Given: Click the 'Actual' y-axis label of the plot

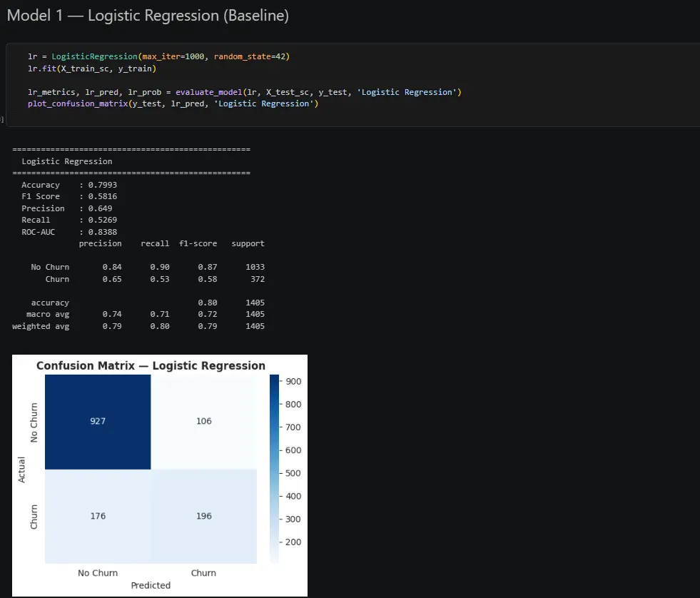Looking at the screenshot, I should click(x=21, y=470).
